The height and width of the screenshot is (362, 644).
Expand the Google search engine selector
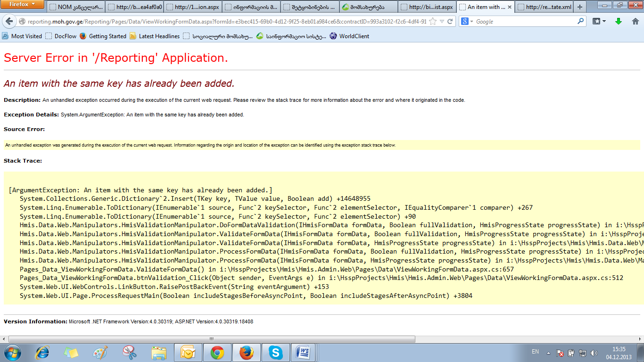(x=467, y=22)
